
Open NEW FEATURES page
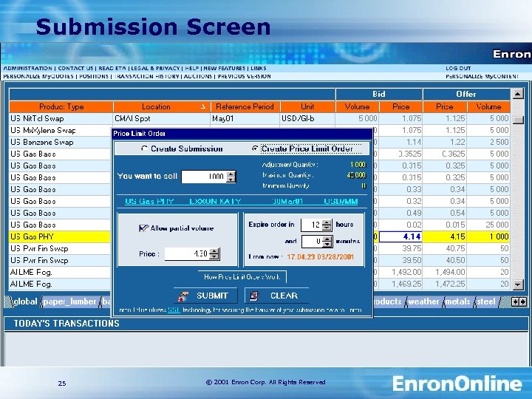coord(225,68)
